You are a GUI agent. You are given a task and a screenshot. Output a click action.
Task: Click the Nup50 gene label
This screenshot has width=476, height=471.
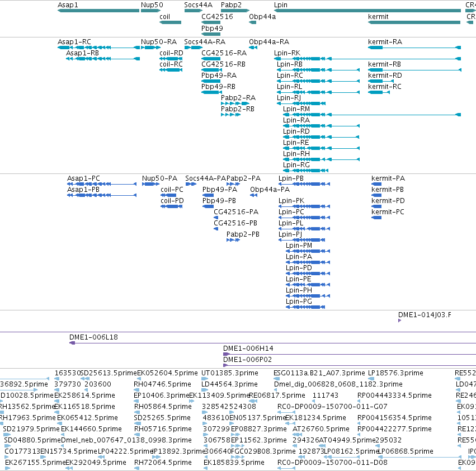(152, 5)
